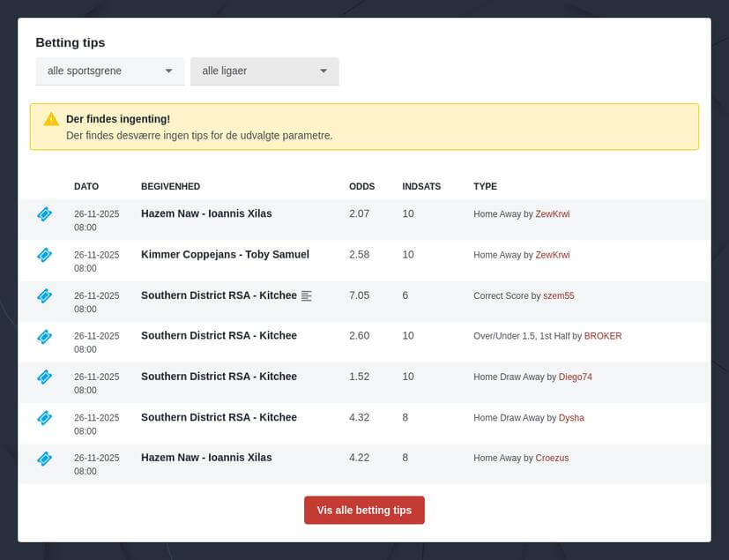Click the ODDS column header
Image resolution: width=729 pixels, height=560 pixels.
tap(361, 186)
